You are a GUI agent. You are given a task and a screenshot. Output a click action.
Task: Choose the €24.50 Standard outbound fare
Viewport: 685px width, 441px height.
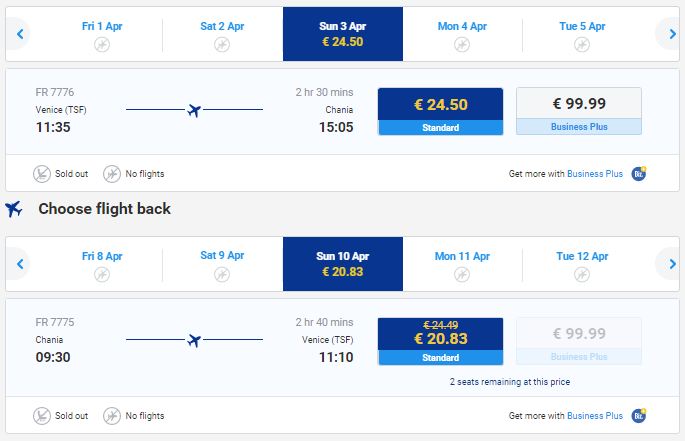(x=440, y=111)
